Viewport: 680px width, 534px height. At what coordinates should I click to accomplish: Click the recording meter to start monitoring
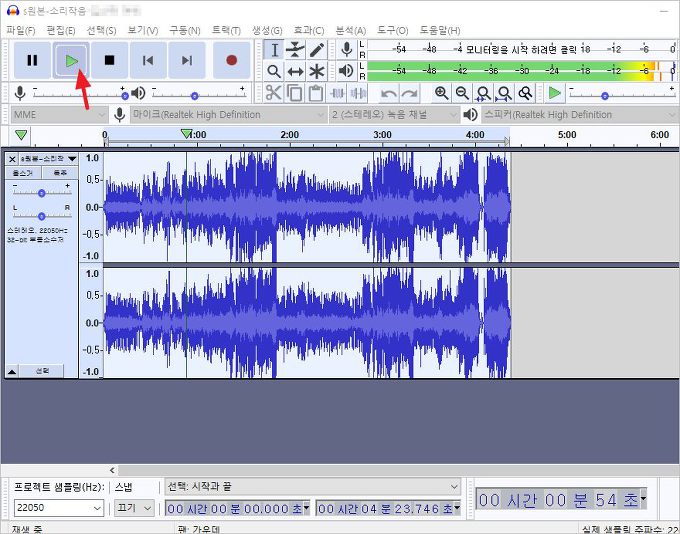click(521, 49)
